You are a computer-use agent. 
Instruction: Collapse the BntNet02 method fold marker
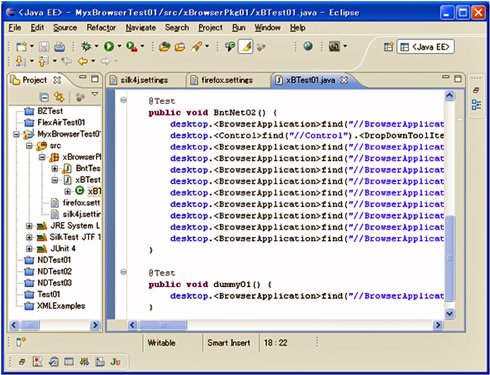coord(123,100)
